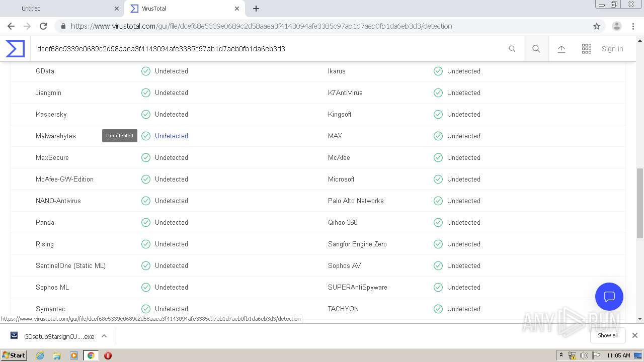
Task: Select the Jiangmin engine label
Action: pos(48,93)
